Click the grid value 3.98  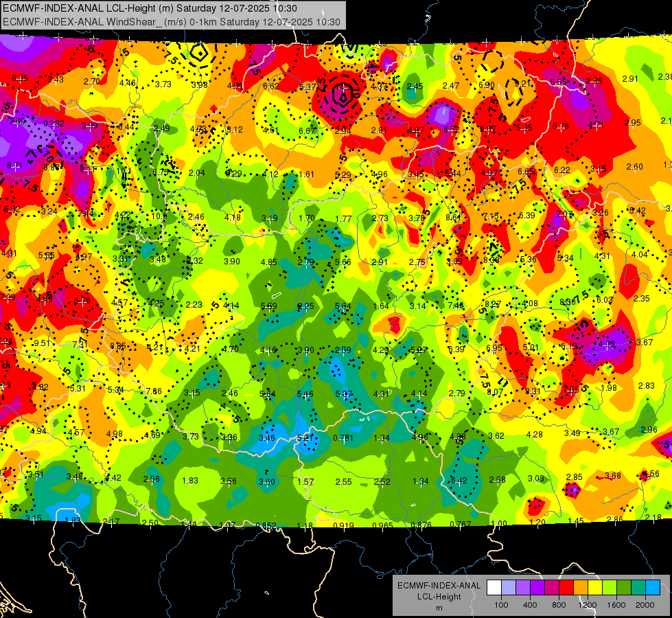(199, 85)
